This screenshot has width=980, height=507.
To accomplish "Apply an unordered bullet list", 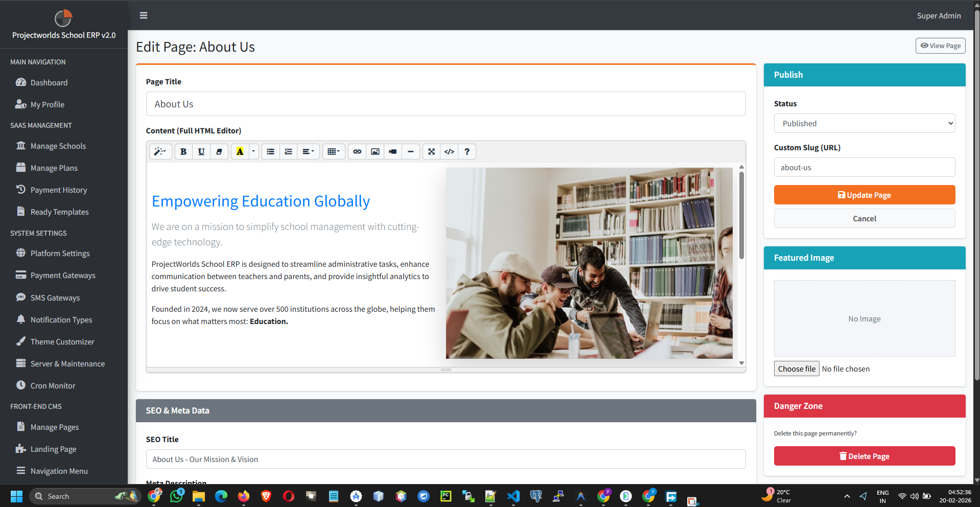I will (270, 151).
